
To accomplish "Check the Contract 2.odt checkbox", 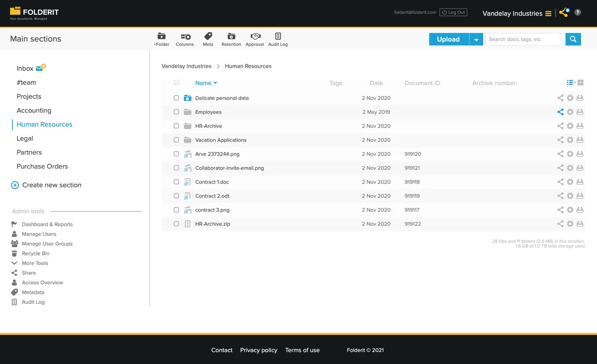I will coord(176,196).
